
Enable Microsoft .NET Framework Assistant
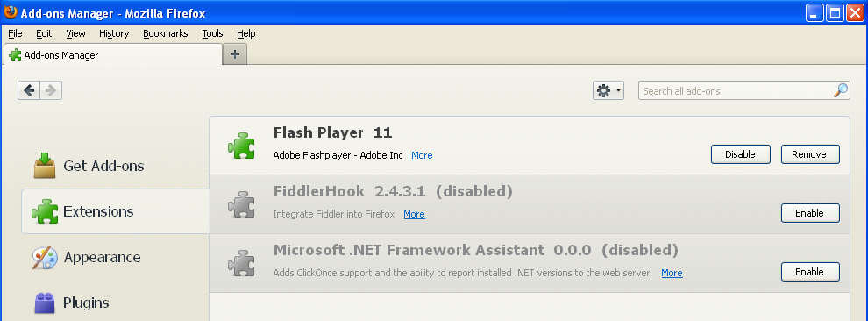(810, 272)
